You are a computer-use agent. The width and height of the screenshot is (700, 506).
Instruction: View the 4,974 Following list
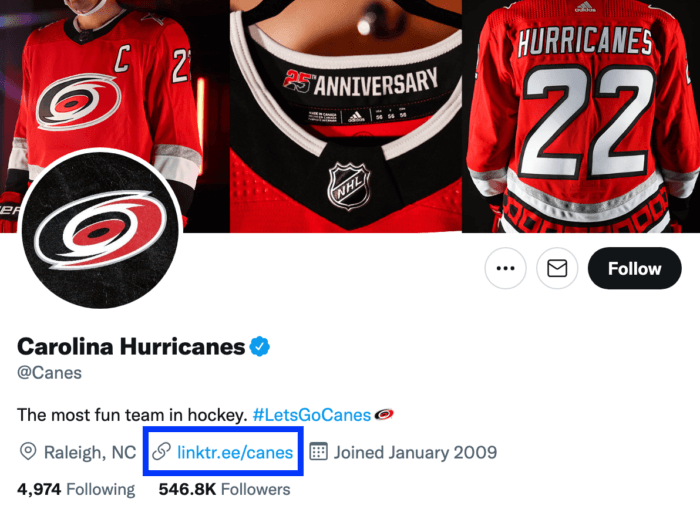coord(76,489)
